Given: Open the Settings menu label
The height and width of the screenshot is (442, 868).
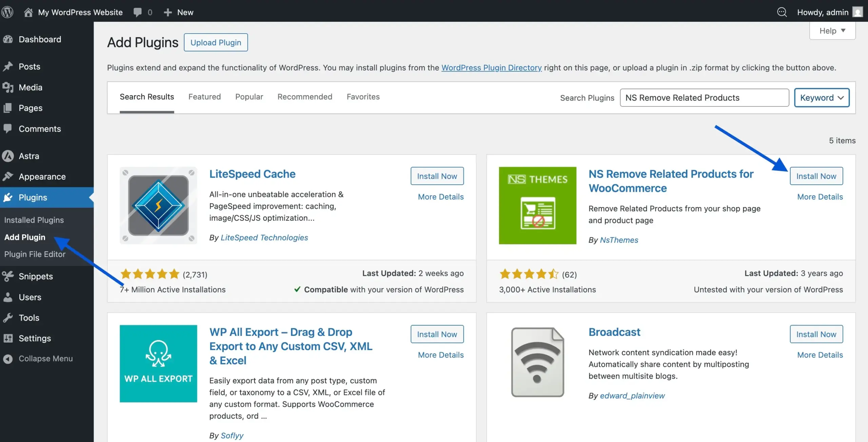Looking at the screenshot, I should 35,338.
